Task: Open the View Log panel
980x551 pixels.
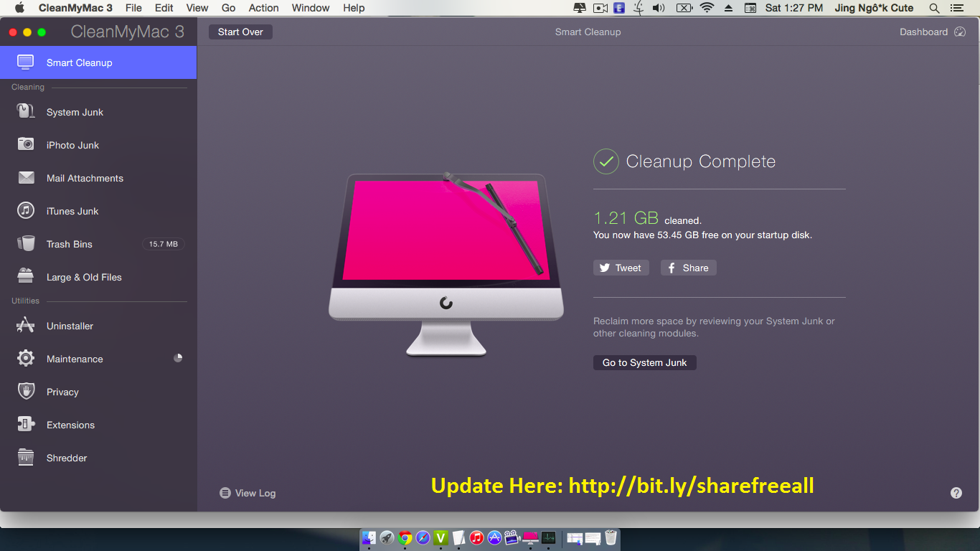Action: 248,493
